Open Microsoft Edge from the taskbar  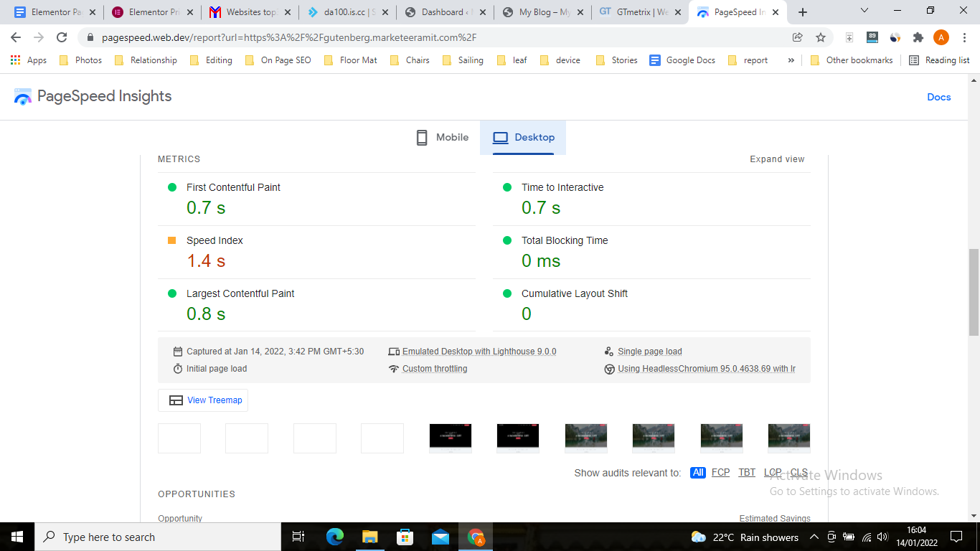point(335,537)
